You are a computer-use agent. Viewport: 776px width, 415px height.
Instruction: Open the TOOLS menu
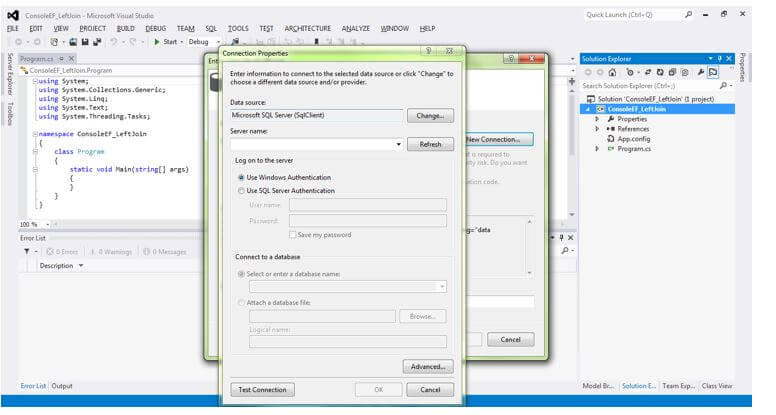point(238,29)
